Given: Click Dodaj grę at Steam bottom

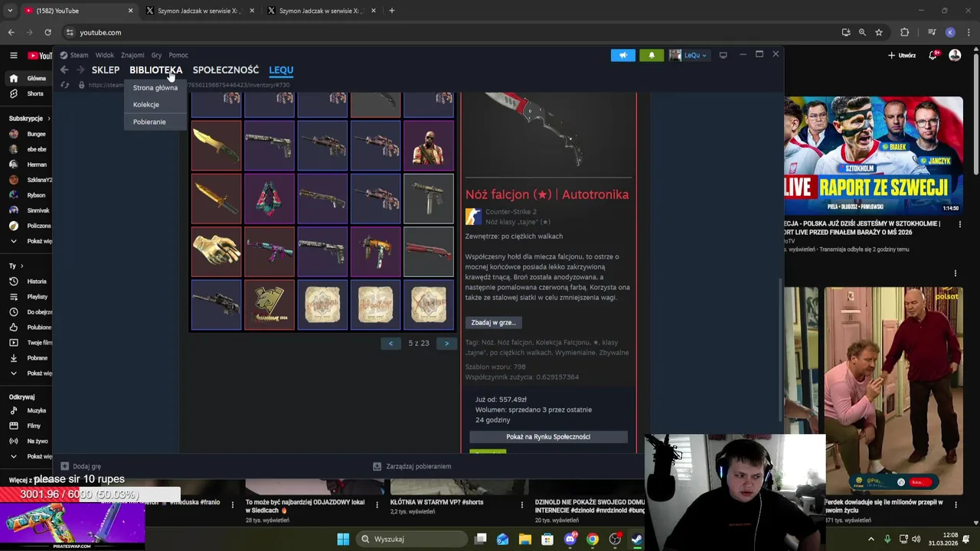Looking at the screenshot, I should click(80, 466).
